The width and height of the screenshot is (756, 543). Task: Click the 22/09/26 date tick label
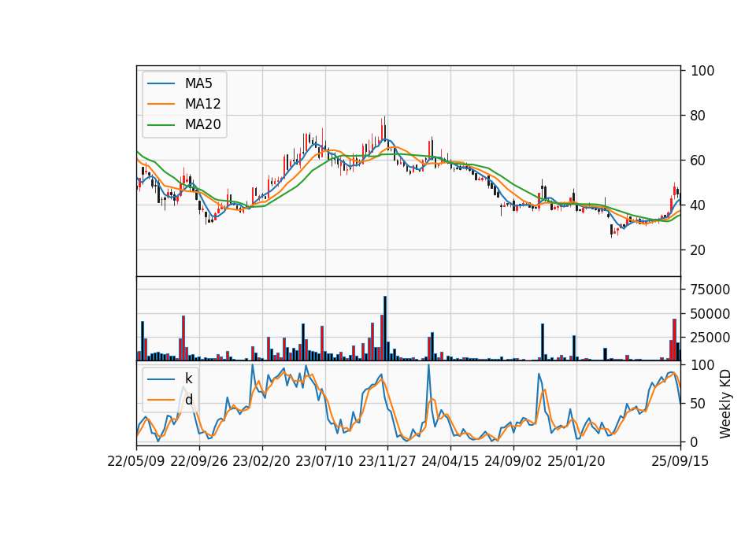tap(199, 461)
